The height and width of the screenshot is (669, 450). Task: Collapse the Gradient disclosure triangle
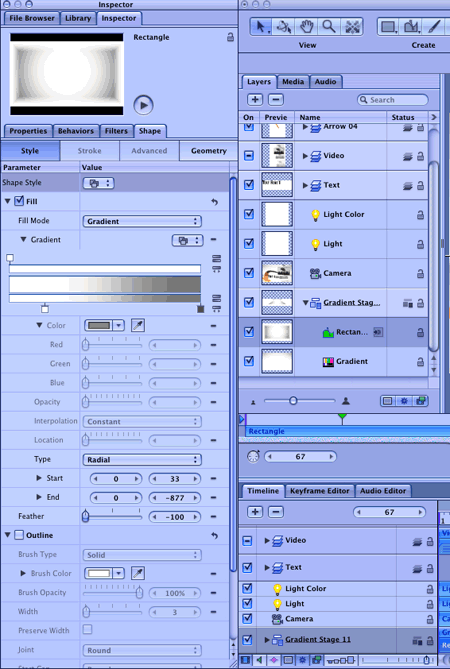(x=23, y=240)
